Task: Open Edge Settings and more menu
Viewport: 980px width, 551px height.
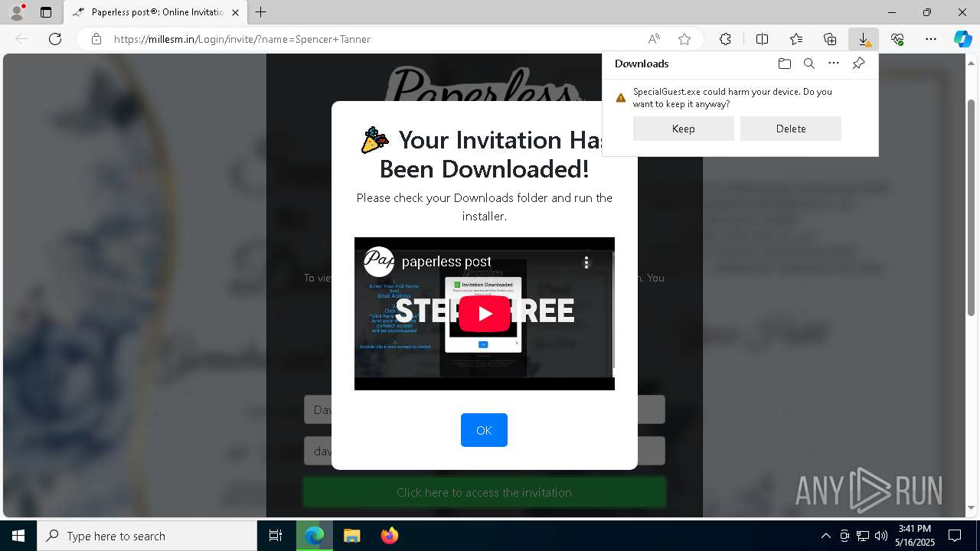Action: point(931,39)
